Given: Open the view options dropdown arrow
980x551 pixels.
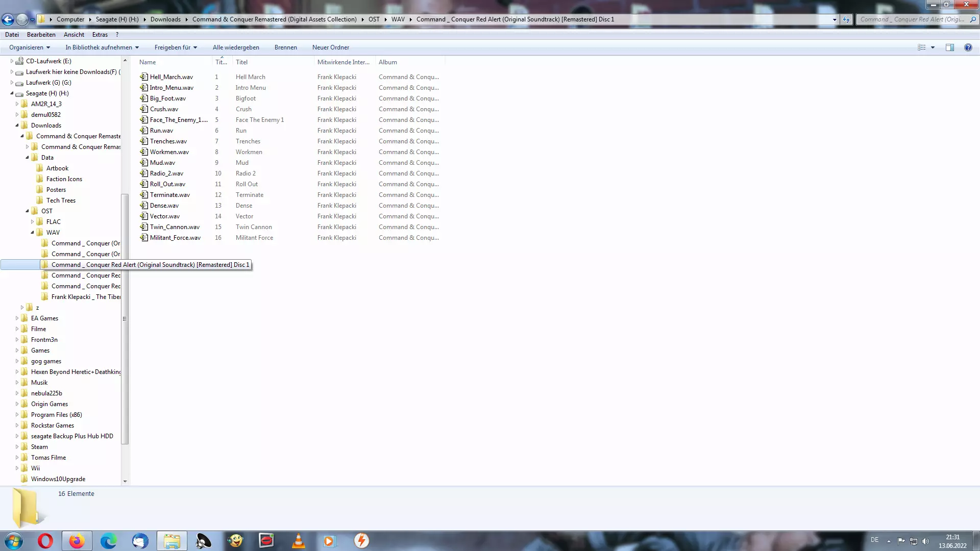Looking at the screenshot, I should click(933, 47).
